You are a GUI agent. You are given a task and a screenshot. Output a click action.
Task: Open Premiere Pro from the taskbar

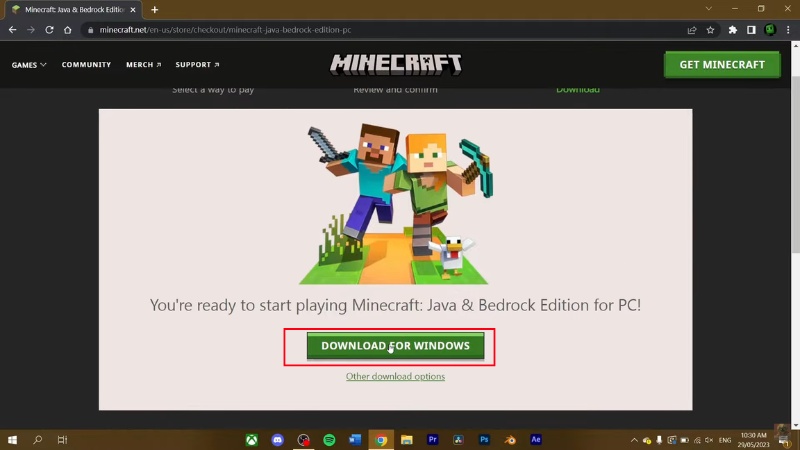433,440
